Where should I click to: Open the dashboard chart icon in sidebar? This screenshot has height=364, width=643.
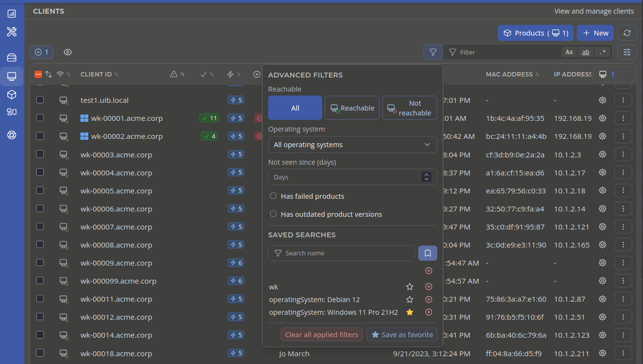[x=12, y=14]
